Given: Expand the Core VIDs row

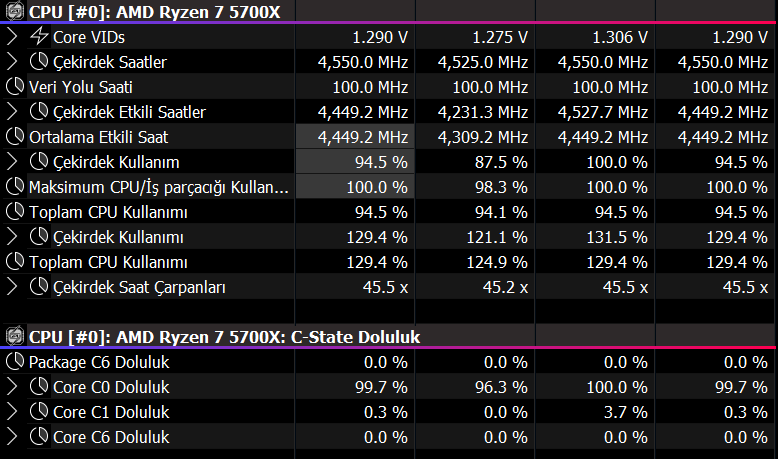Looking at the screenshot, I should click(12, 37).
